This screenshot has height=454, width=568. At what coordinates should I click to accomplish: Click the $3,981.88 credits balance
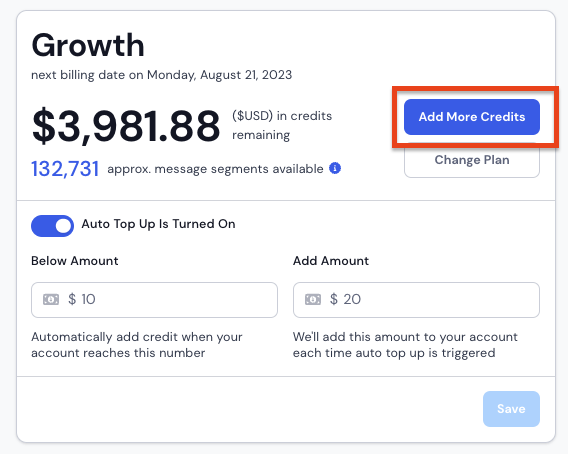tap(126, 125)
